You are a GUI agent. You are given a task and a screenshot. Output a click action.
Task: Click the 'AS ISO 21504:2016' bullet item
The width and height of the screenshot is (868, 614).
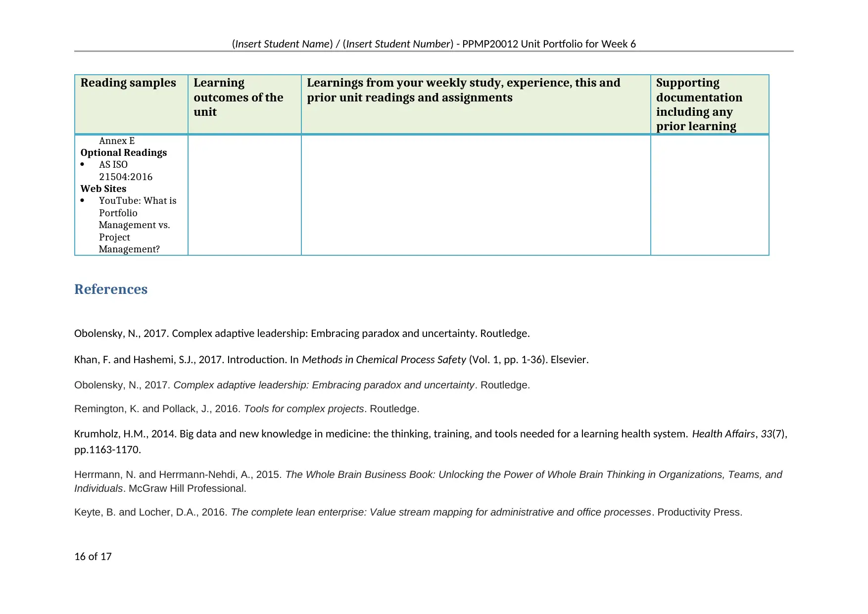126,171
